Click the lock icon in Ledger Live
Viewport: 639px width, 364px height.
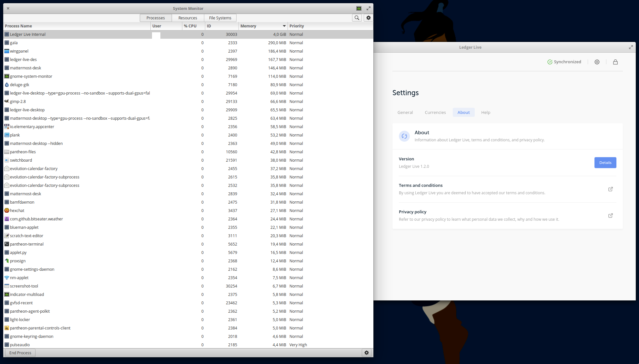(615, 62)
